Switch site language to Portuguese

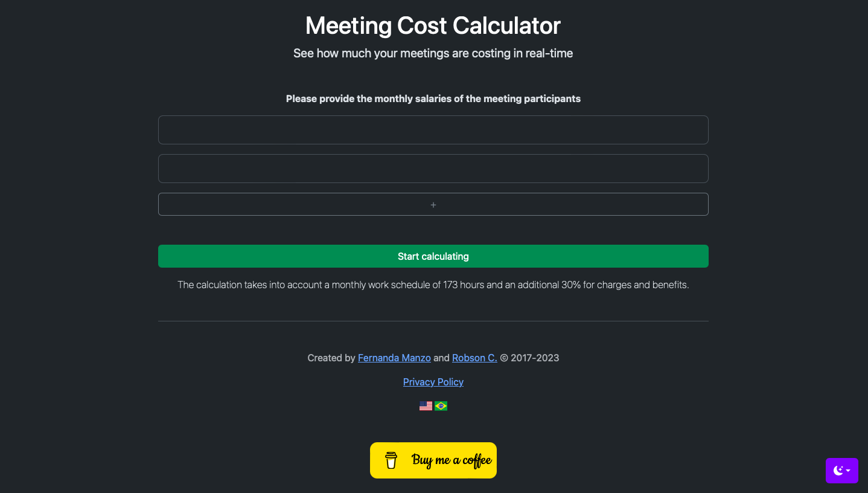point(441,405)
